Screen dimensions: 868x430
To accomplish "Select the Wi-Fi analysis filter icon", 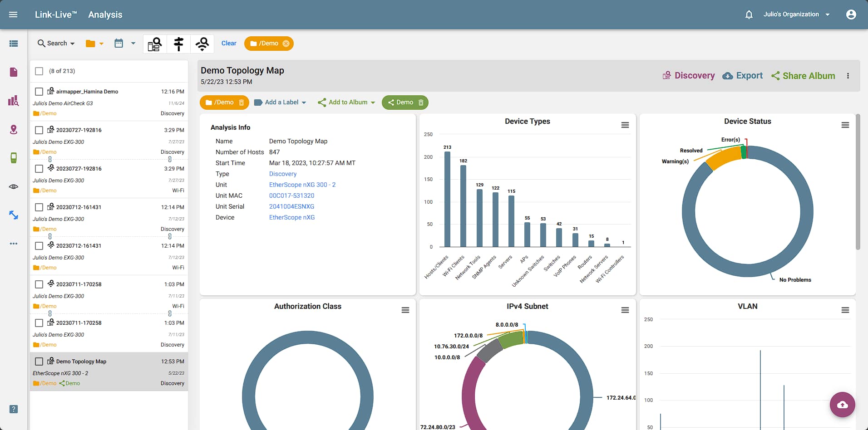I will (x=202, y=44).
